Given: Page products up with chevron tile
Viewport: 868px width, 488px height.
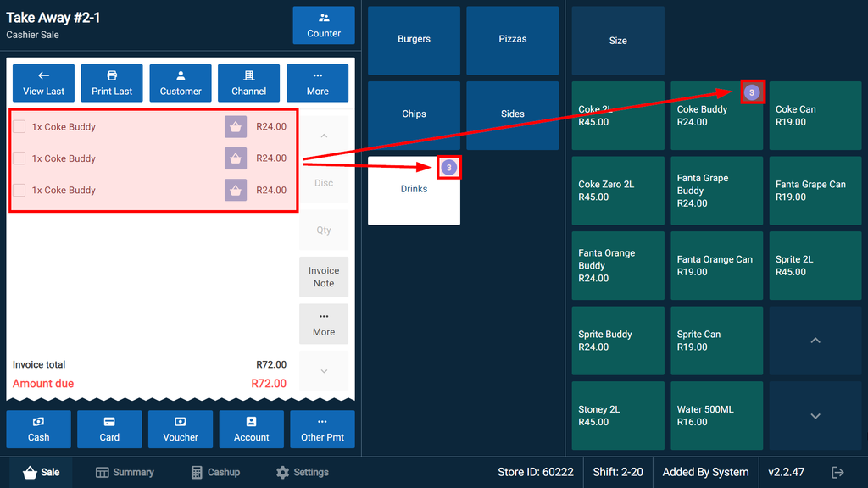Looking at the screenshot, I should click(815, 341).
